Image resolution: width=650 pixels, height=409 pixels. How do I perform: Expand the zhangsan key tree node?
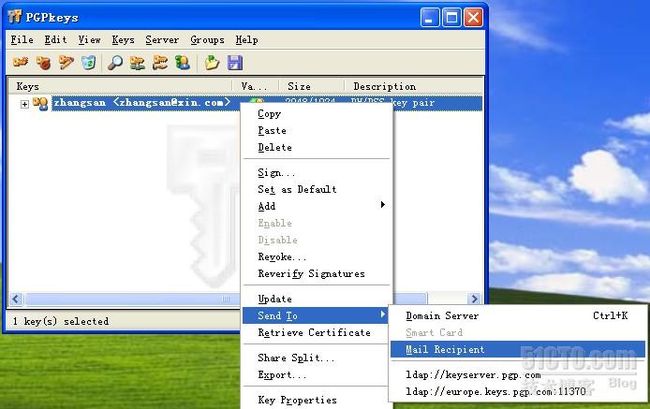[x=24, y=104]
